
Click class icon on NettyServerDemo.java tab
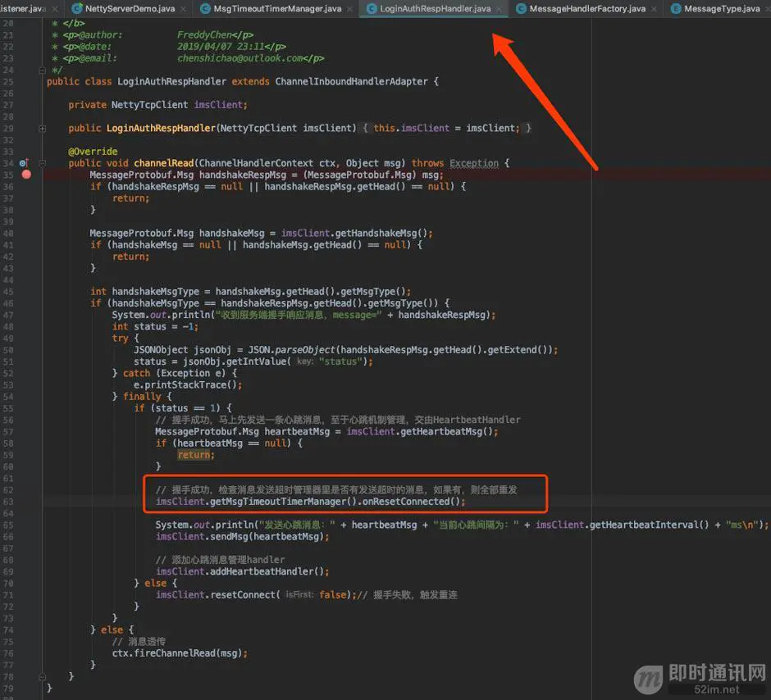click(77, 8)
